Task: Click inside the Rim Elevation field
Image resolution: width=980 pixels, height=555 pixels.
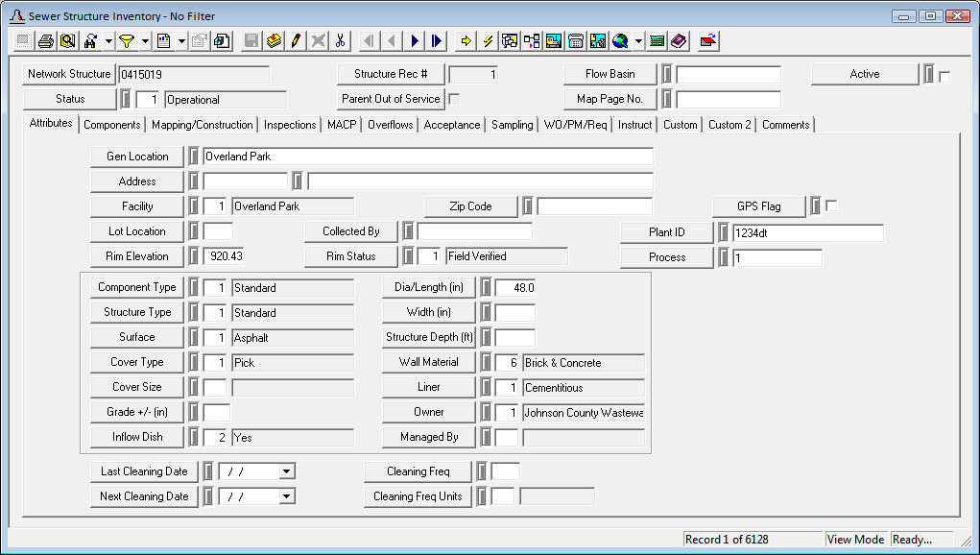Action: [x=226, y=255]
